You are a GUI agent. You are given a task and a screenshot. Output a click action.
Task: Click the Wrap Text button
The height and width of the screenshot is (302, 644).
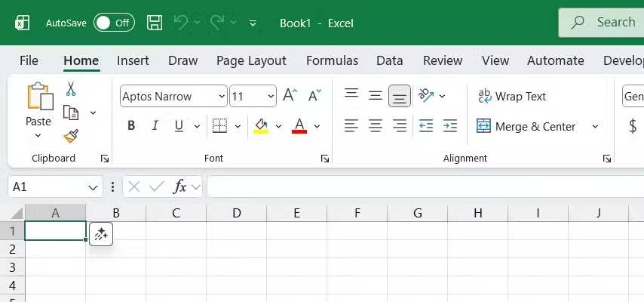511,97
